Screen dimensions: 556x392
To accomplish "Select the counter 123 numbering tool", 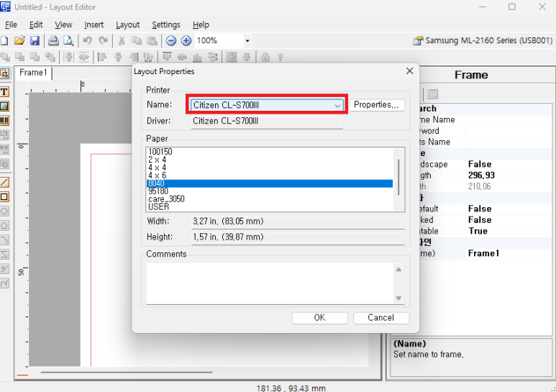I will tap(4, 135).
